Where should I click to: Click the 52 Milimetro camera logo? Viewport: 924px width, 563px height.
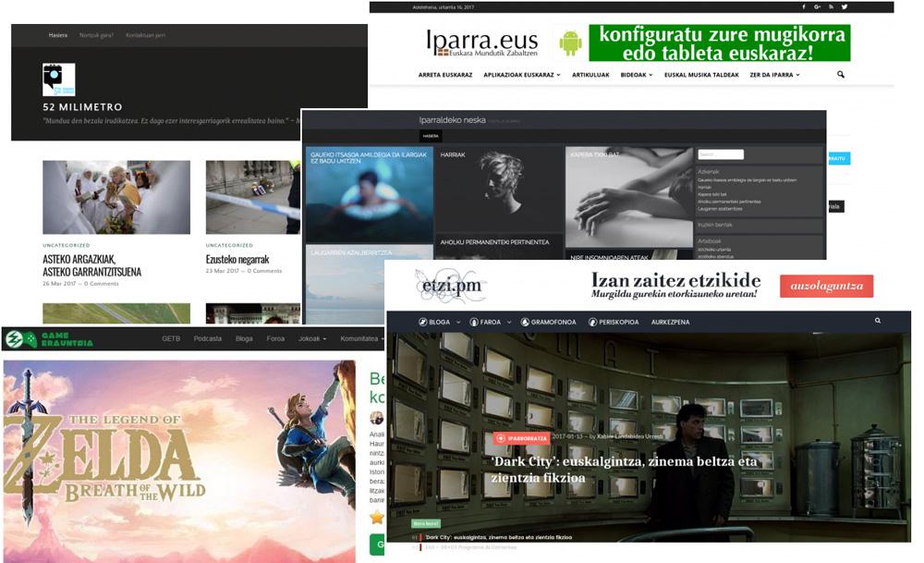58,80
